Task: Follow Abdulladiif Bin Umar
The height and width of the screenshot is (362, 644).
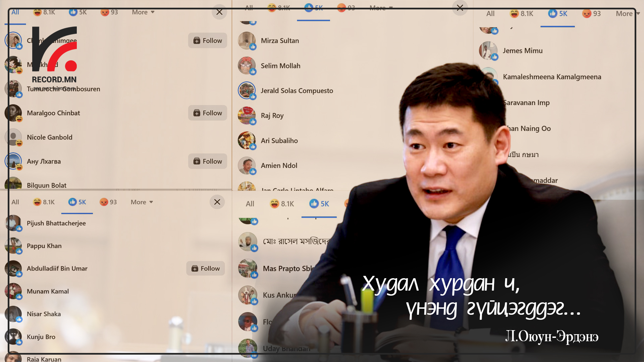Action: [206, 268]
